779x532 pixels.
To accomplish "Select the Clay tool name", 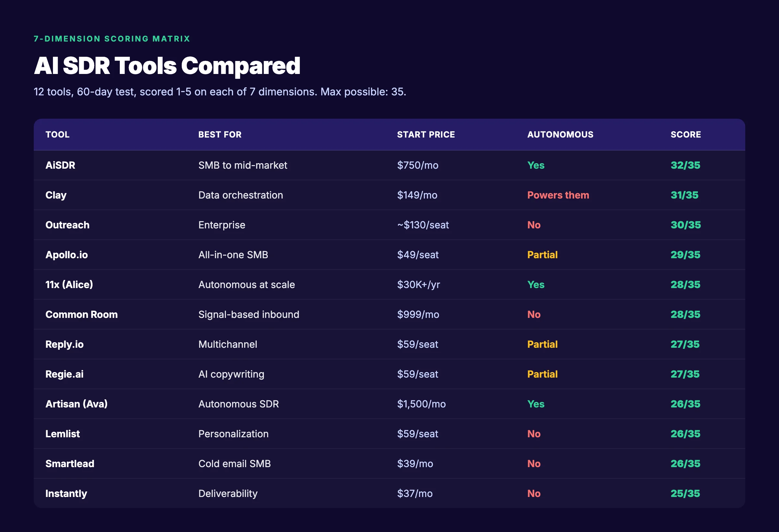I will (x=56, y=195).
